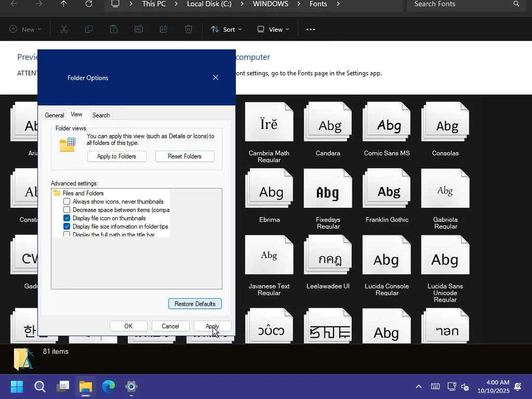Click the Windows Start button
The height and width of the screenshot is (399, 532).
[x=17, y=387]
